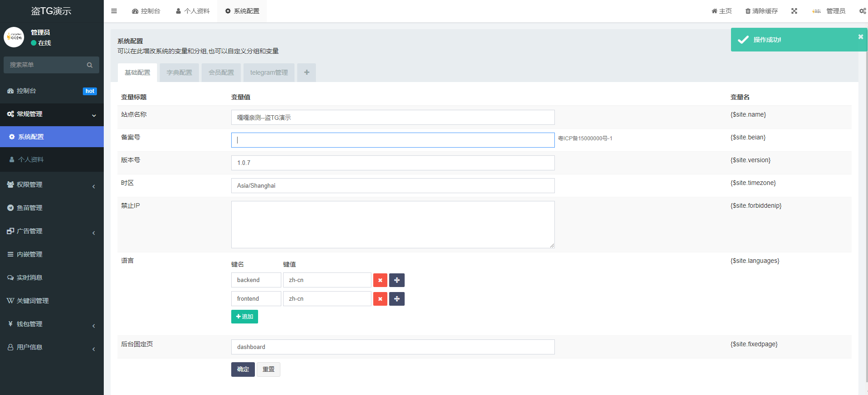Click the plus tab to add group

pos(306,72)
